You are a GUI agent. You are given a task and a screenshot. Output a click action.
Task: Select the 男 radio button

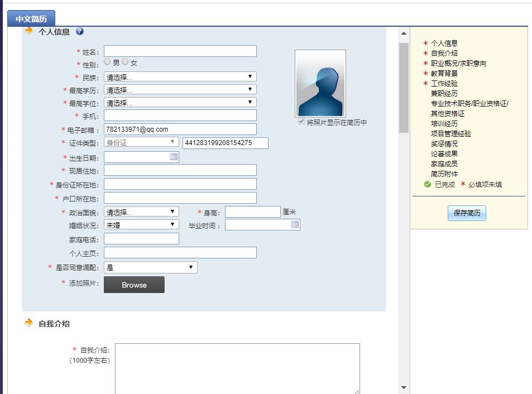click(107, 61)
